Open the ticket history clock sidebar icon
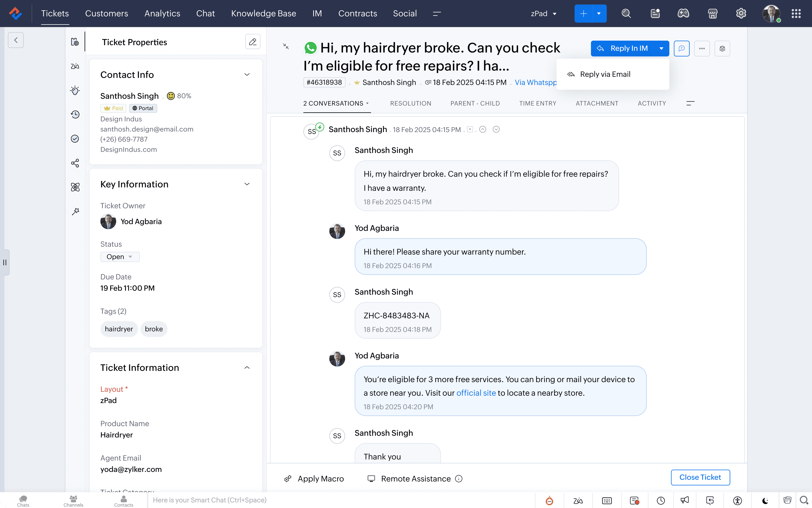Image resolution: width=812 pixels, height=508 pixels. click(75, 114)
